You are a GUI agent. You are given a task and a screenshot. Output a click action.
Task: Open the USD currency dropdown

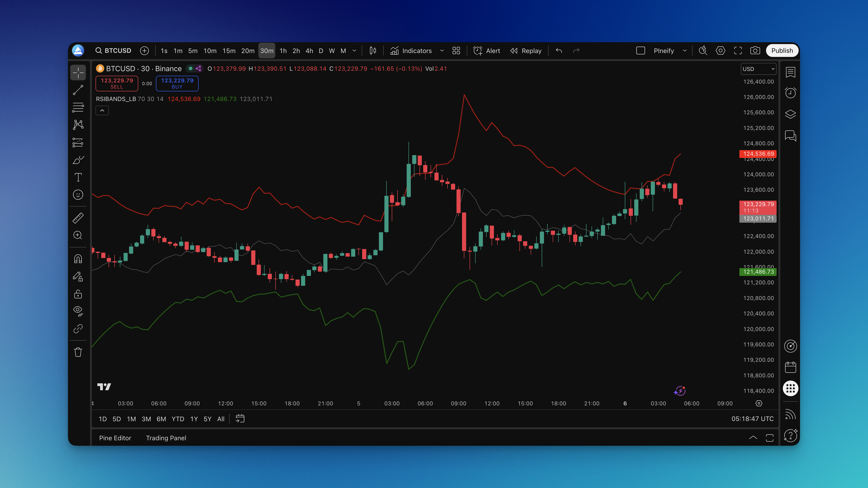[x=758, y=69]
